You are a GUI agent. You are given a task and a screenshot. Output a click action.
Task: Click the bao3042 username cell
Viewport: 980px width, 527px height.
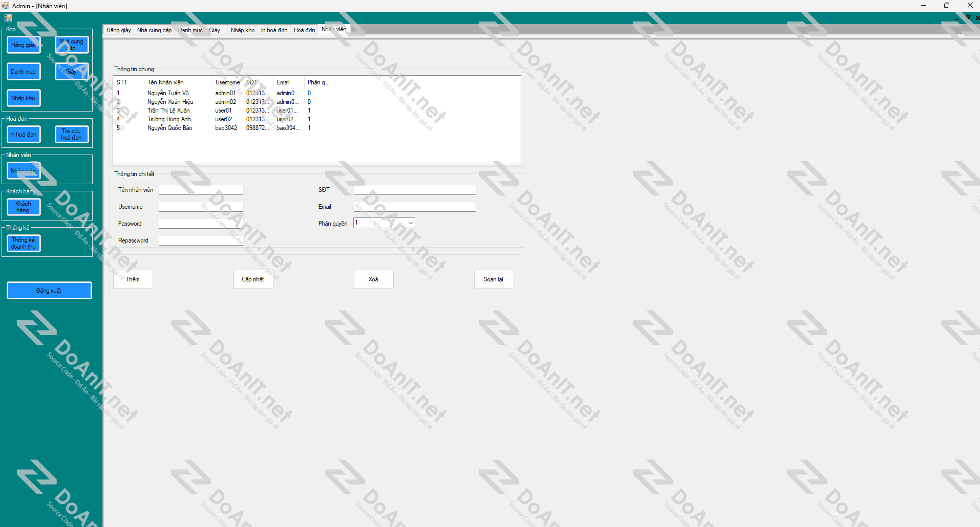226,128
